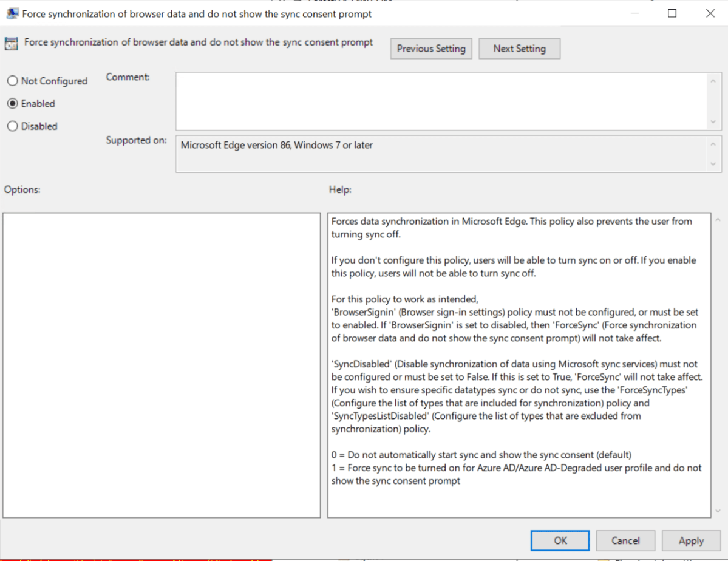Click the scroll-up arrow of the Supported on field

(714, 144)
